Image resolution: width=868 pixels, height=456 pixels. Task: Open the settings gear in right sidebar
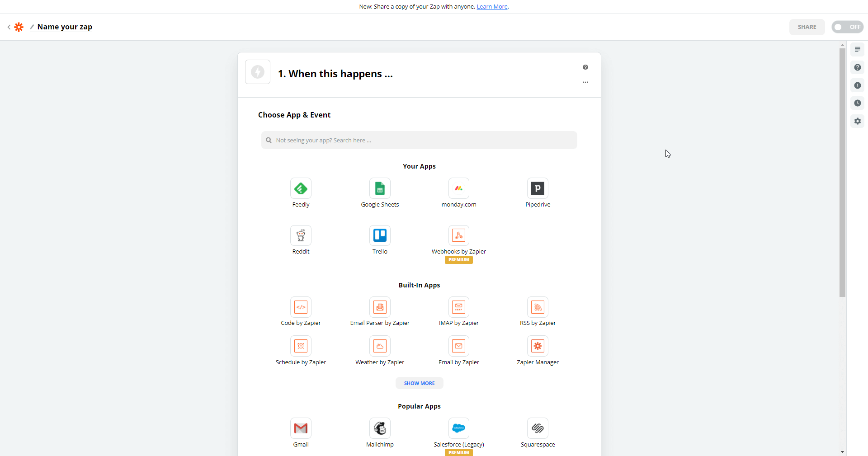point(858,121)
